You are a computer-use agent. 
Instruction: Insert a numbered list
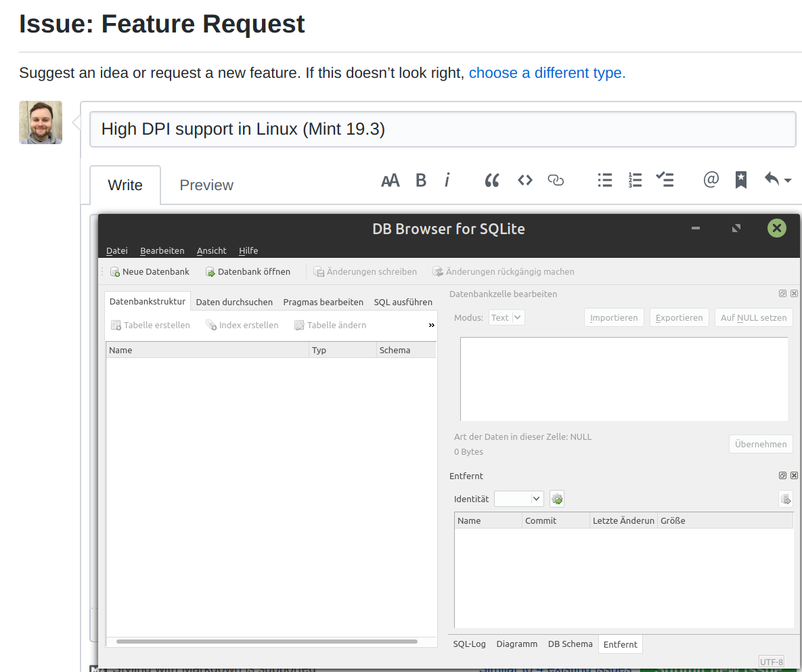[x=635, y=180]
